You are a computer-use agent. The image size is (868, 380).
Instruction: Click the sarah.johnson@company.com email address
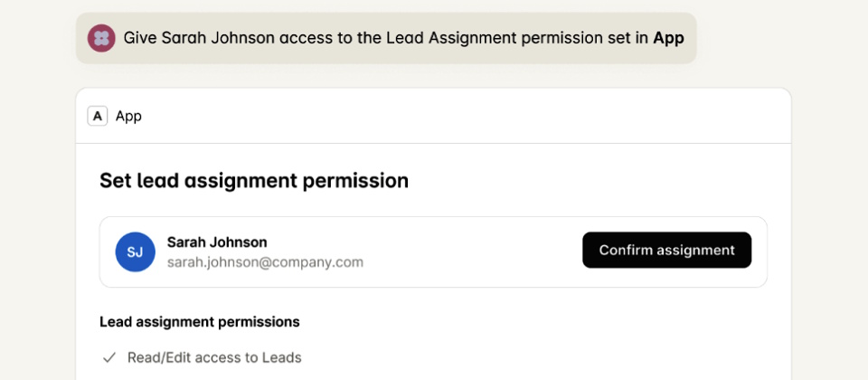pos(265,262)
